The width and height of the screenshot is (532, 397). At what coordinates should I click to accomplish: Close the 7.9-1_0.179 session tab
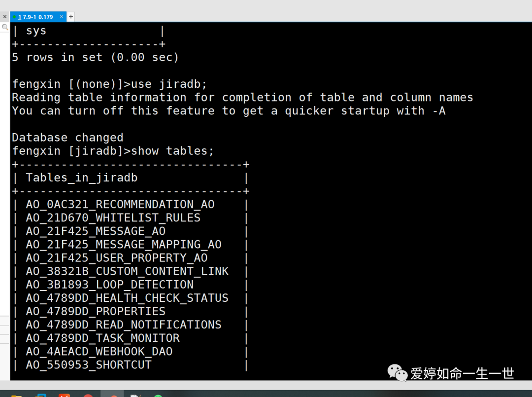pos(62,17)
